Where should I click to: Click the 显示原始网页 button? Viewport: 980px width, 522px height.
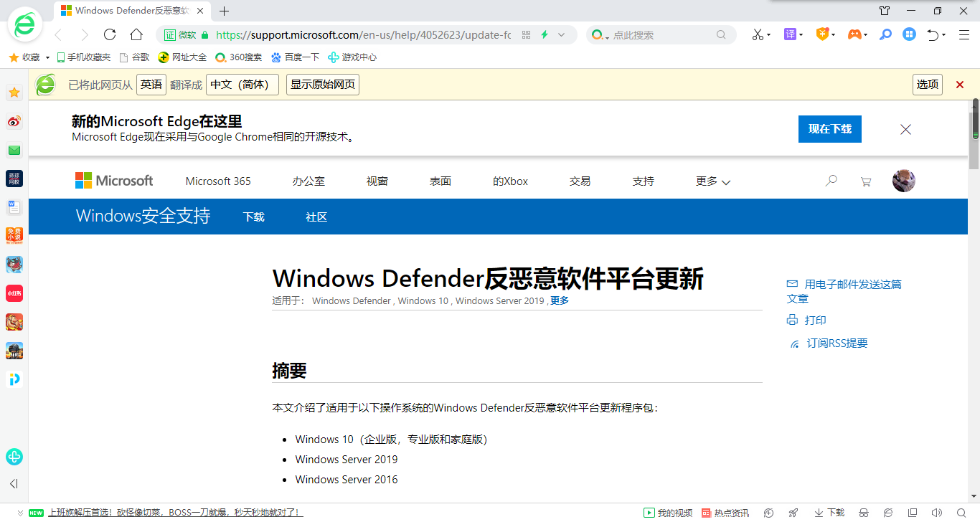[323, 85]
